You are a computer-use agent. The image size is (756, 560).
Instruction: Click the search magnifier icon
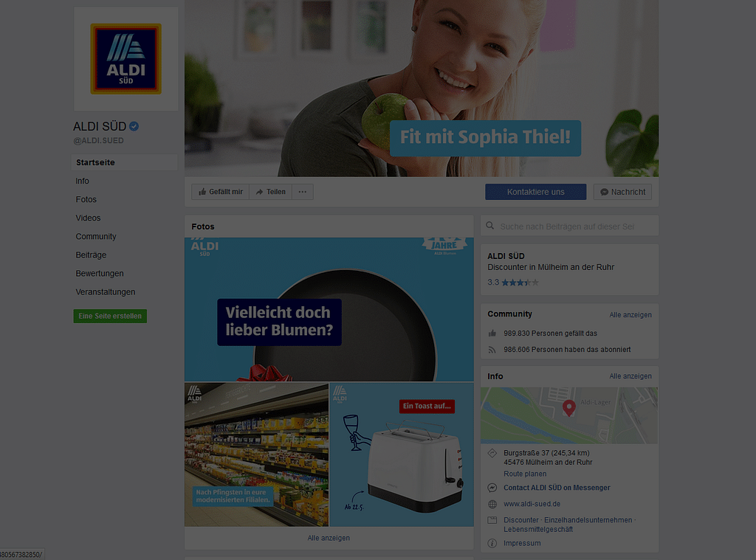click(490, 226)
